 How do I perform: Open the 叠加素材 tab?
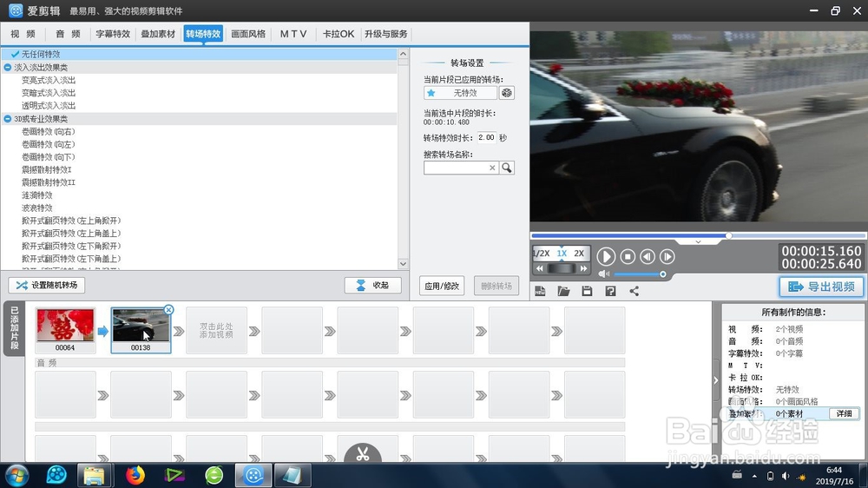(158, 34)
